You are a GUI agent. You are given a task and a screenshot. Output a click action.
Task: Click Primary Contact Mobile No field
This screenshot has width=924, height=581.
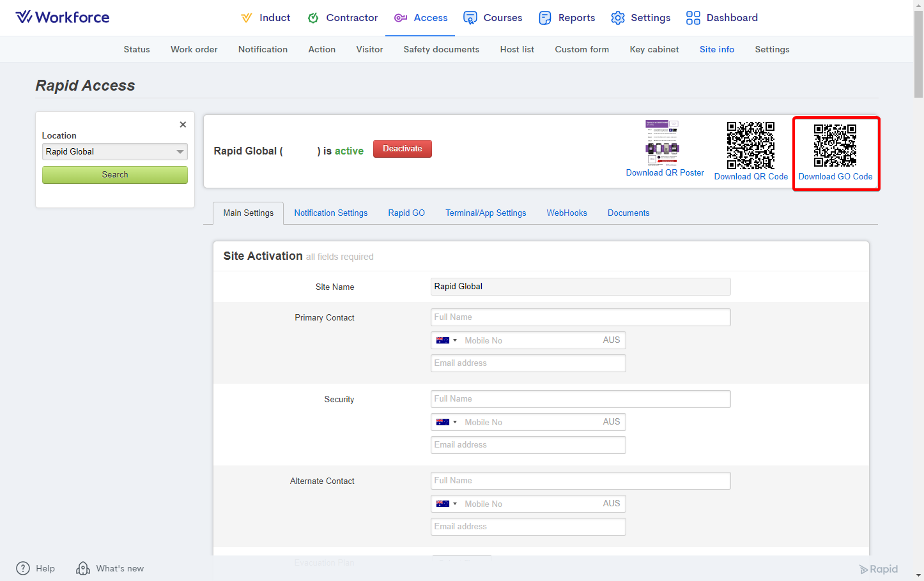tap(528, 340)
